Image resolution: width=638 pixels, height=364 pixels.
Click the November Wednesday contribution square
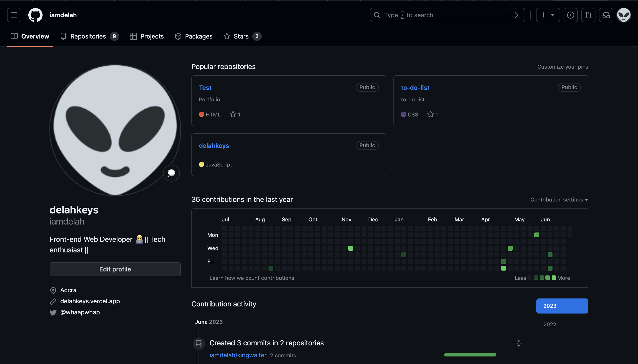351,248
